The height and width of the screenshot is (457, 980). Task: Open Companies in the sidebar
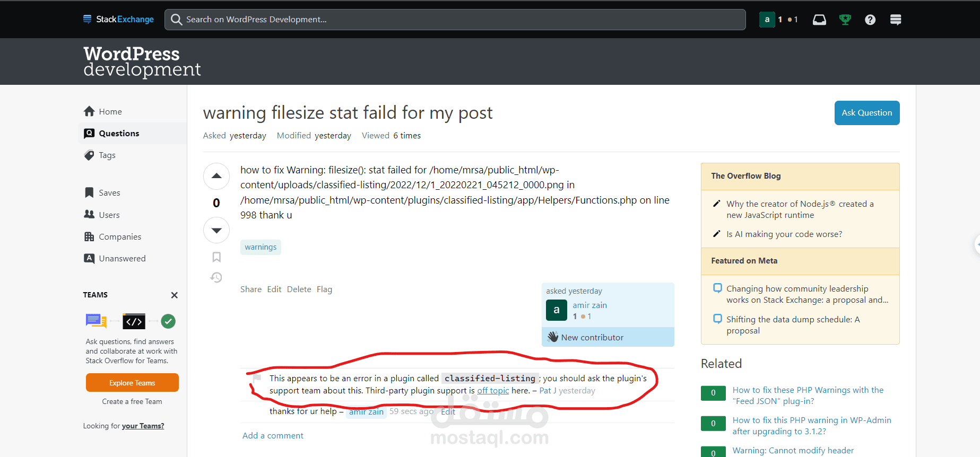coord(112,236)
